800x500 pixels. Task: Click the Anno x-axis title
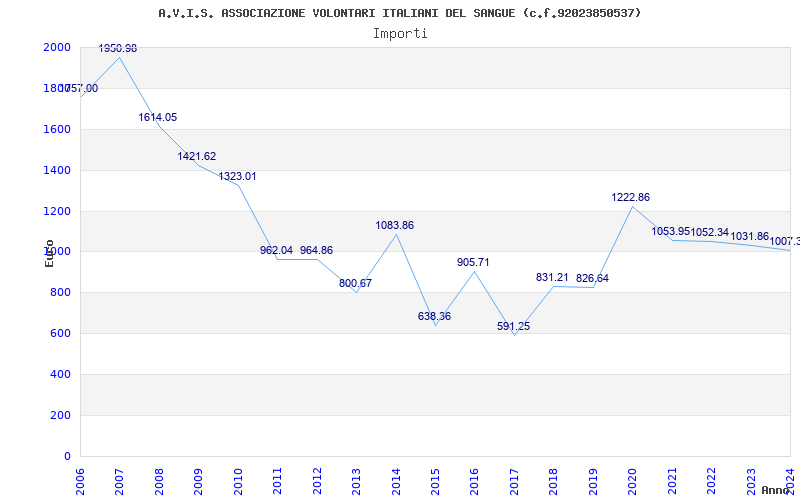(x=776, y=490)
